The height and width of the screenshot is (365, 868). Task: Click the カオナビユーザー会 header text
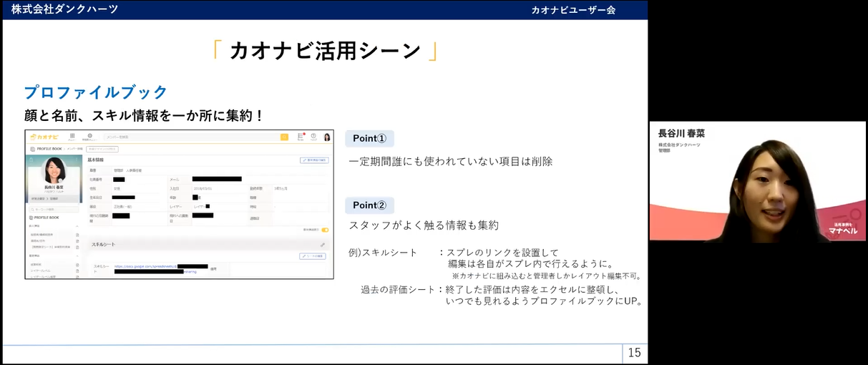(573, 10)
